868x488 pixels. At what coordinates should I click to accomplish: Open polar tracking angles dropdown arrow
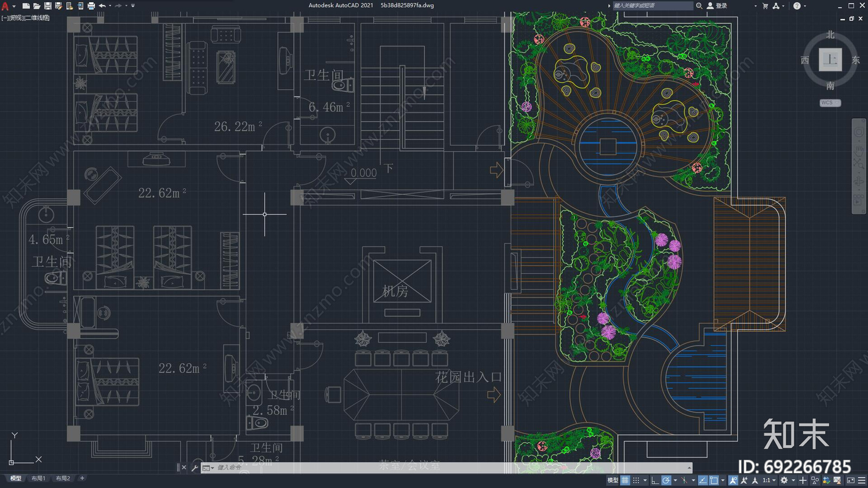click(675, 480)
